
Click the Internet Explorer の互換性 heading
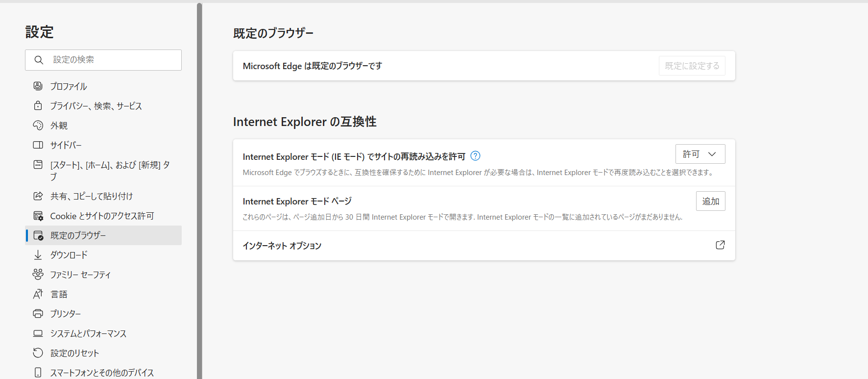(305, 122)
